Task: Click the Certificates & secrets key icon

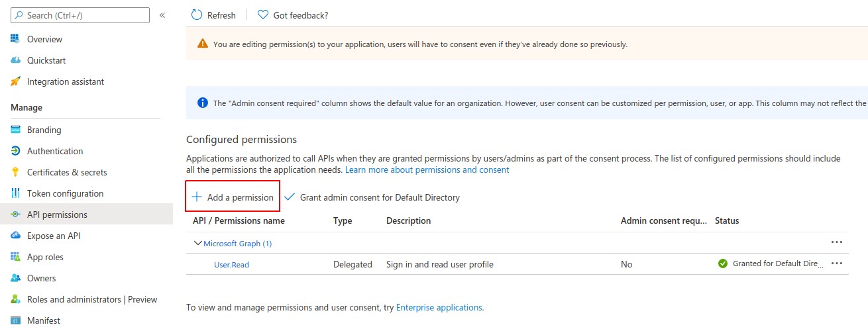Action: coord(15,172)
